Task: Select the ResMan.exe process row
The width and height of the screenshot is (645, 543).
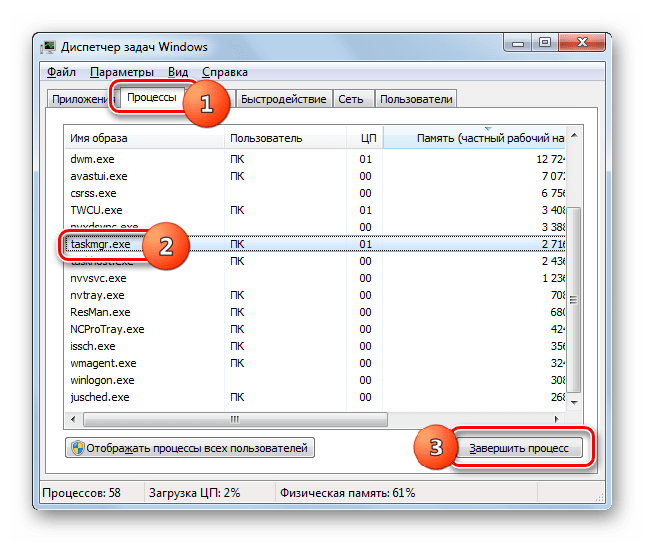Action: pyautogui.click(x=315, y=312)
